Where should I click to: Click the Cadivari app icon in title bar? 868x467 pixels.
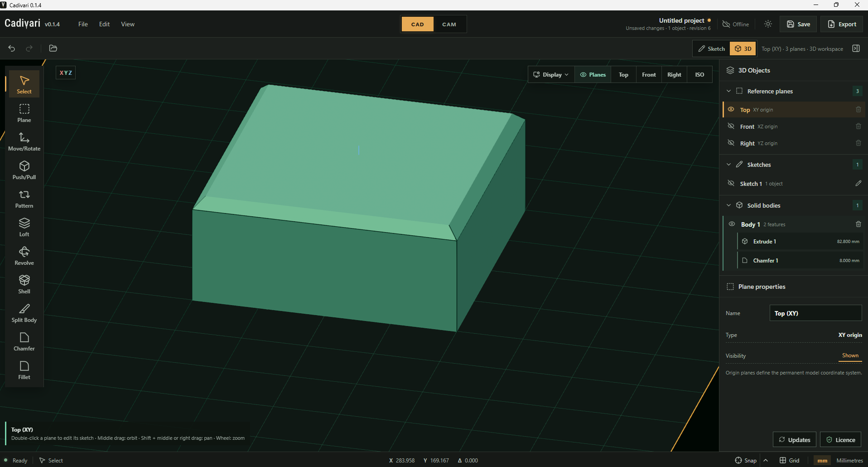click(x=4, y=5)
